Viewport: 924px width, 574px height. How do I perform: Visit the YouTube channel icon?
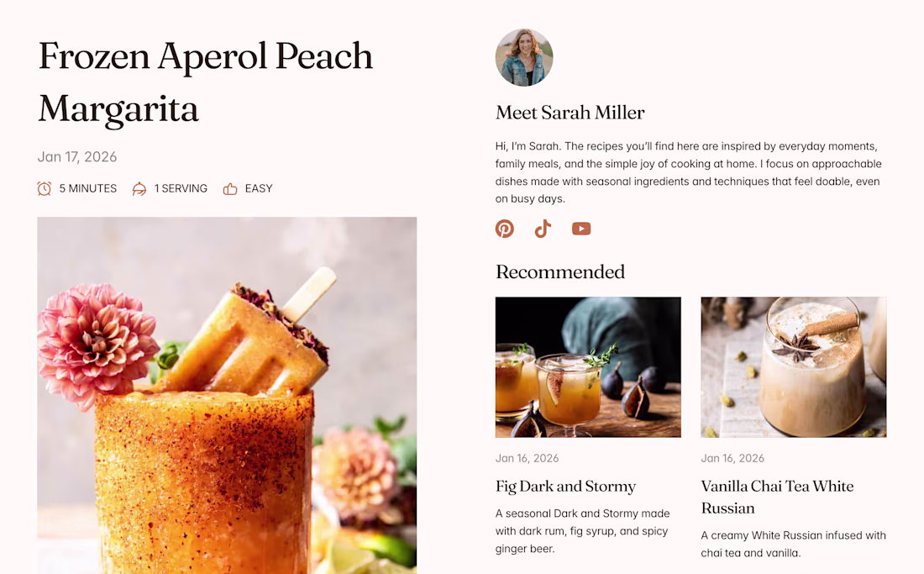[581, 229]
